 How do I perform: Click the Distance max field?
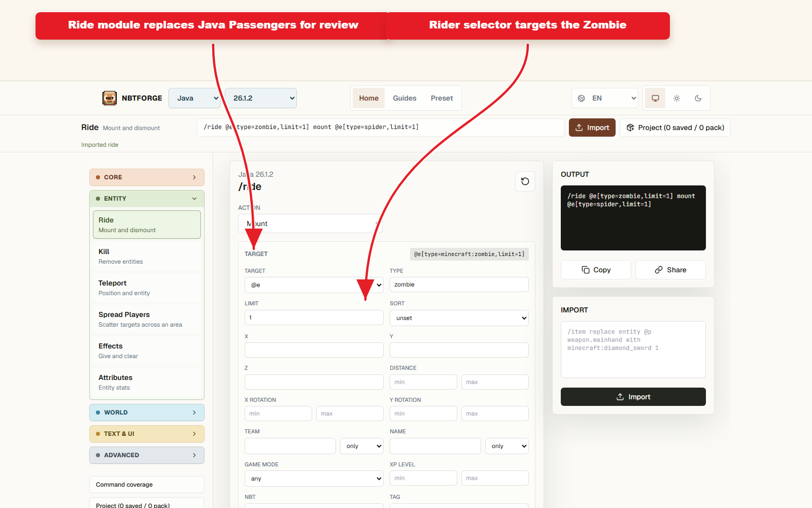click(x=495, y=382)
